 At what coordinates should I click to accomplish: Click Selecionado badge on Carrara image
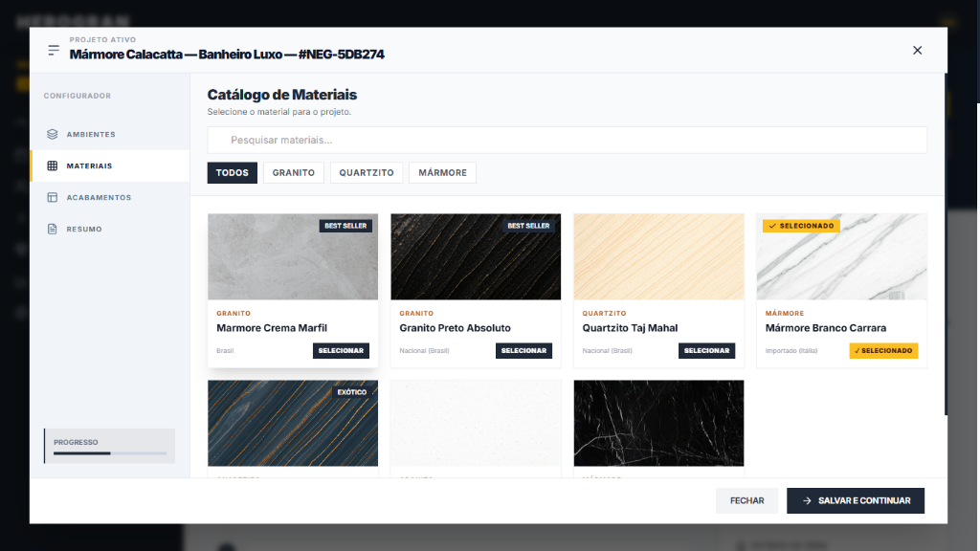tap(801, 226)
